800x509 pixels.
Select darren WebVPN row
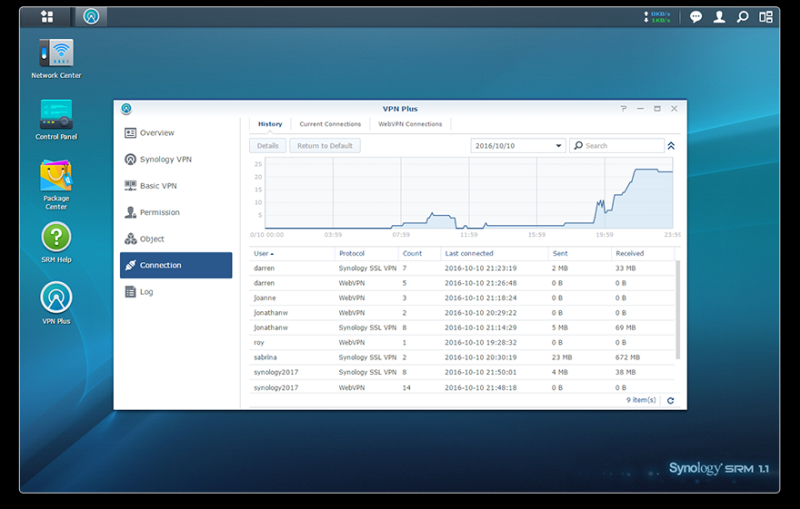pos(462,283)
